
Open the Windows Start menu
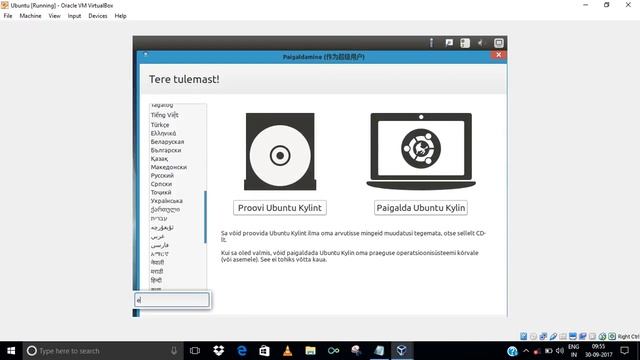(11, 351)
